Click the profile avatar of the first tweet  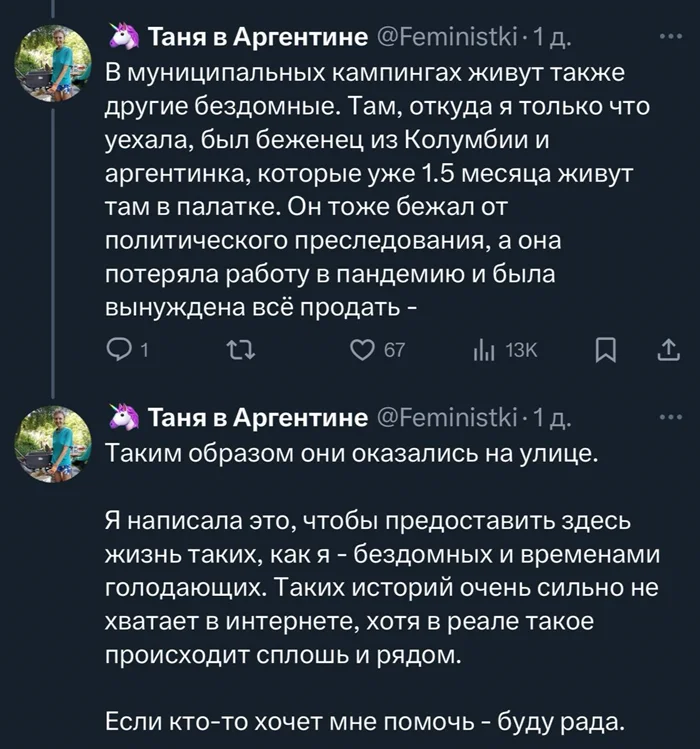pyautogui.click(x=52, y=61)
